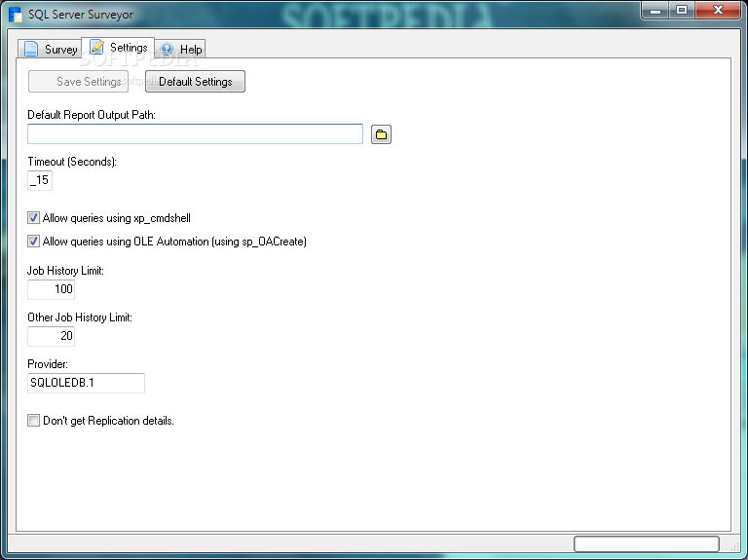Viewport: 748px width, 560px height.
Task: Select the Other Job History Limit field
Action: pyautogui.click(x=51, y=336)
